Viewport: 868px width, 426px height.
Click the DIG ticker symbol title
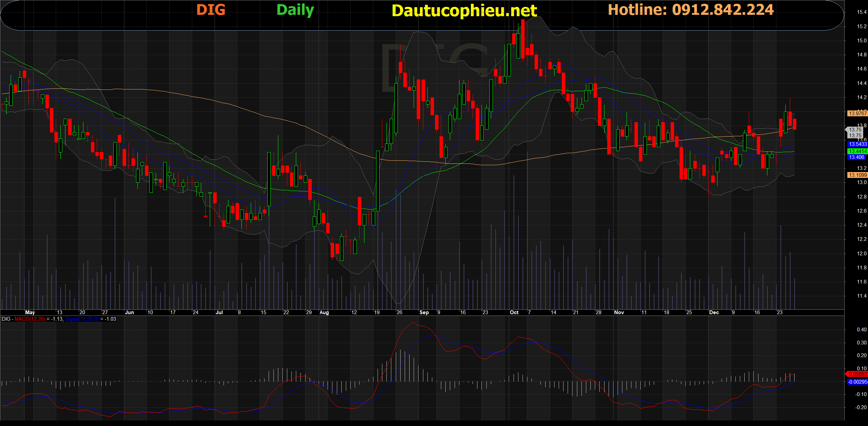point(210,10)
